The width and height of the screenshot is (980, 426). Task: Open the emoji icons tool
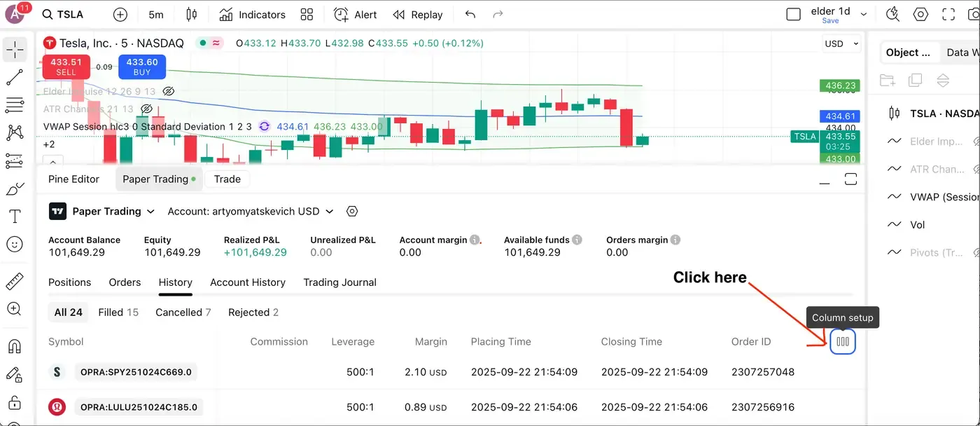[14, 245]
